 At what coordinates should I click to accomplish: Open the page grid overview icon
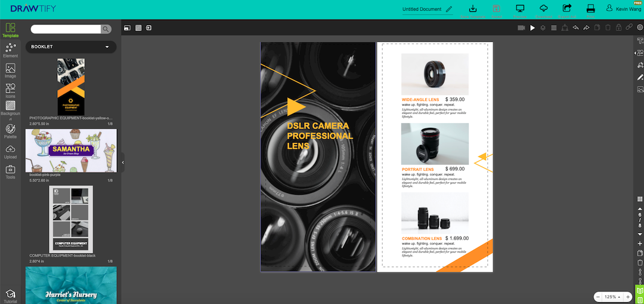click(x=639, y=199)
